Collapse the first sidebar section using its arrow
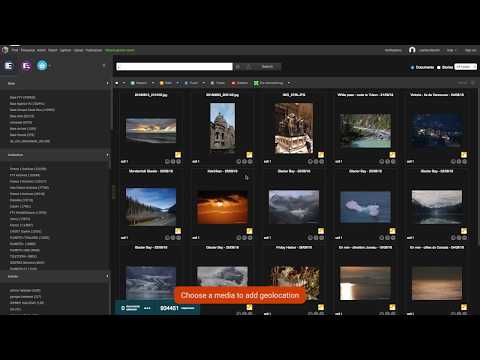This screenshot has width=480, height=360. click(x=107, y=83)
